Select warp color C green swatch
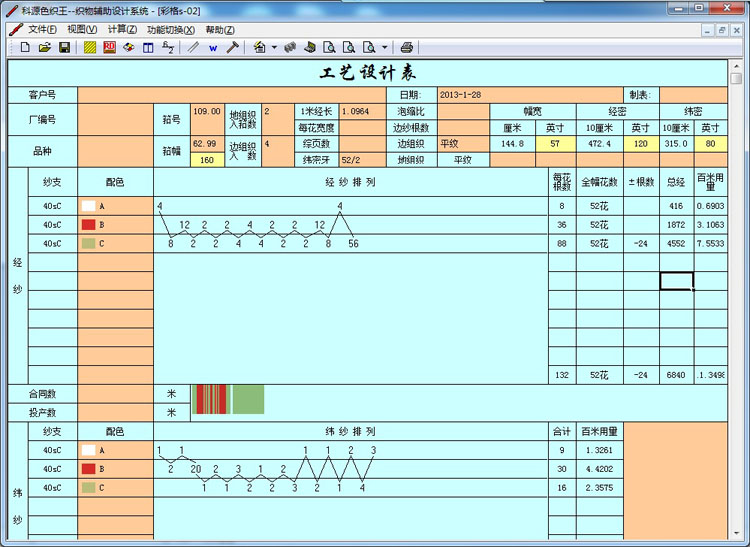Screen dimensions: 750x547 click(x=88, y=243)
